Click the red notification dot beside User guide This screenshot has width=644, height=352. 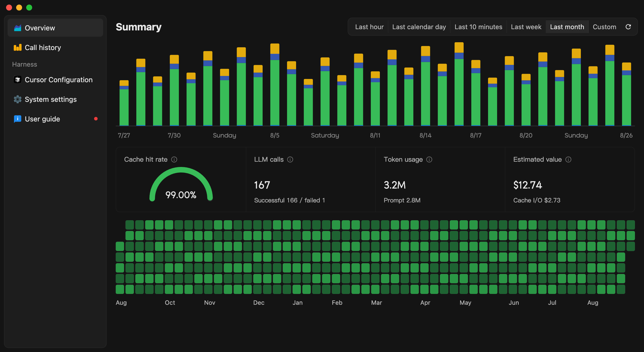pyautogui.click(x=96, y=119)
